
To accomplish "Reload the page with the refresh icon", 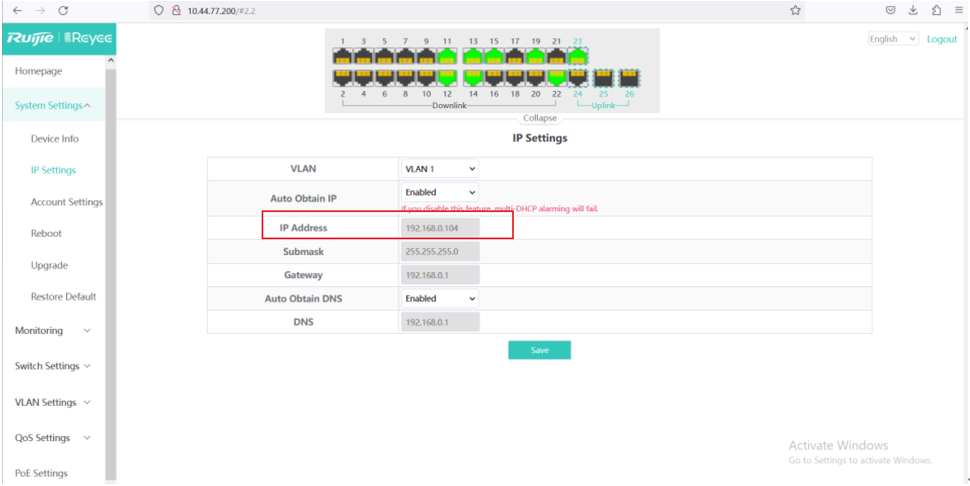I will tap(64, 10).
